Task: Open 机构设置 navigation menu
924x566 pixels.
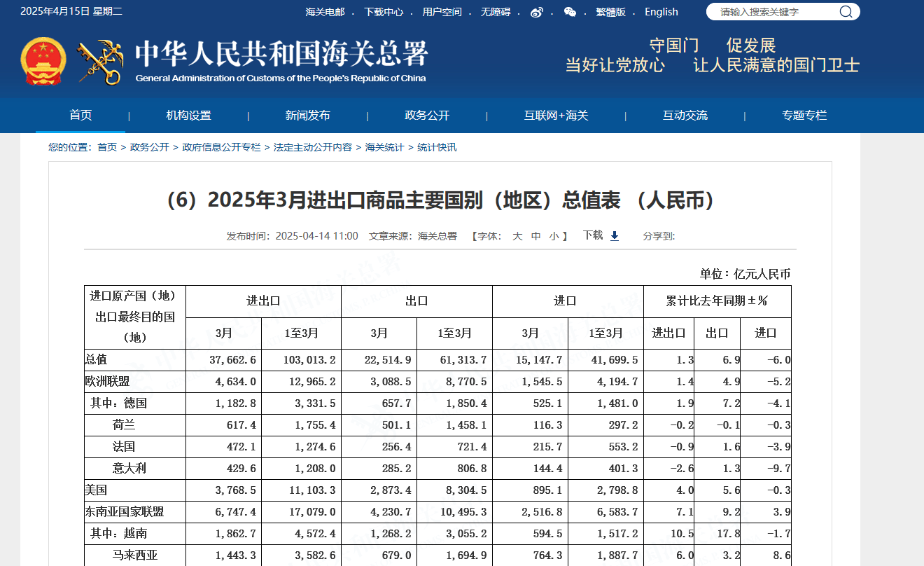Action: pyautogui.click(x=189, y=116)
